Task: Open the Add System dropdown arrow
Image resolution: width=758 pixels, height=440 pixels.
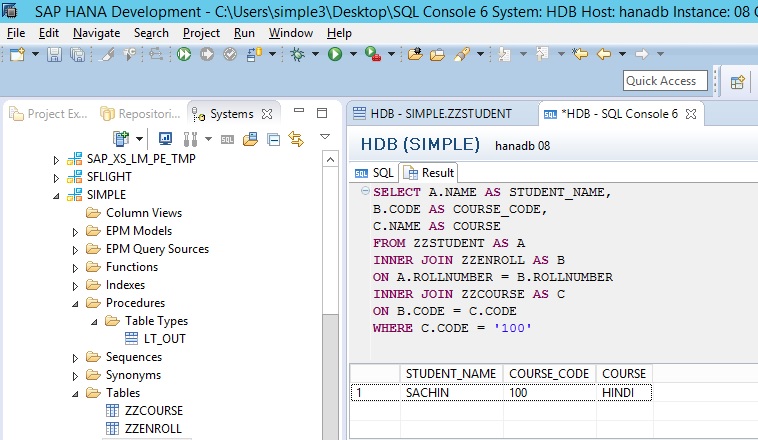Action: [139, 139]
